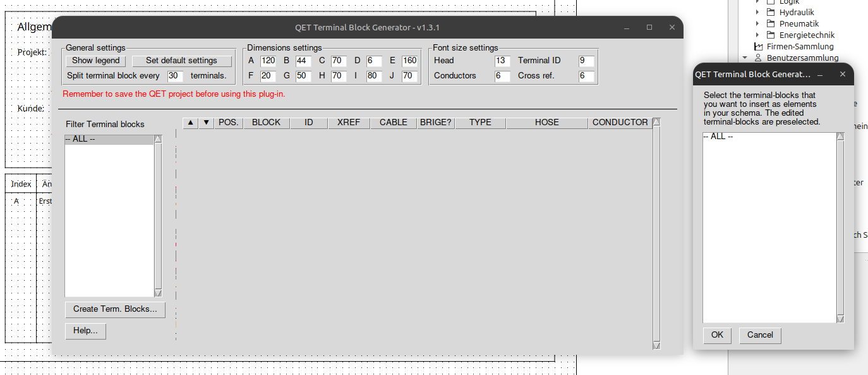
Task: Select the BLOCK column header
Action: [266, 123]
